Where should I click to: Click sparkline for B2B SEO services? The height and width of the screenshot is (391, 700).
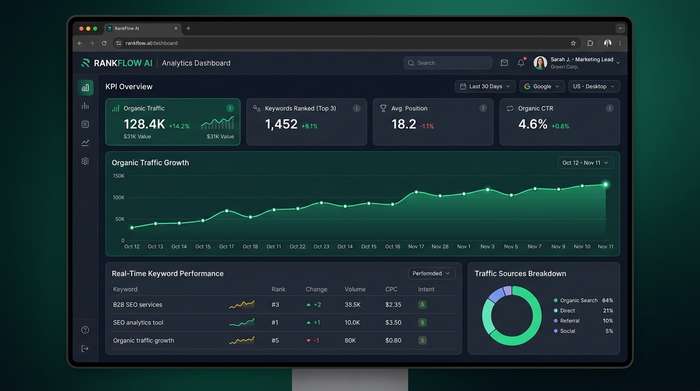[242, 305]
